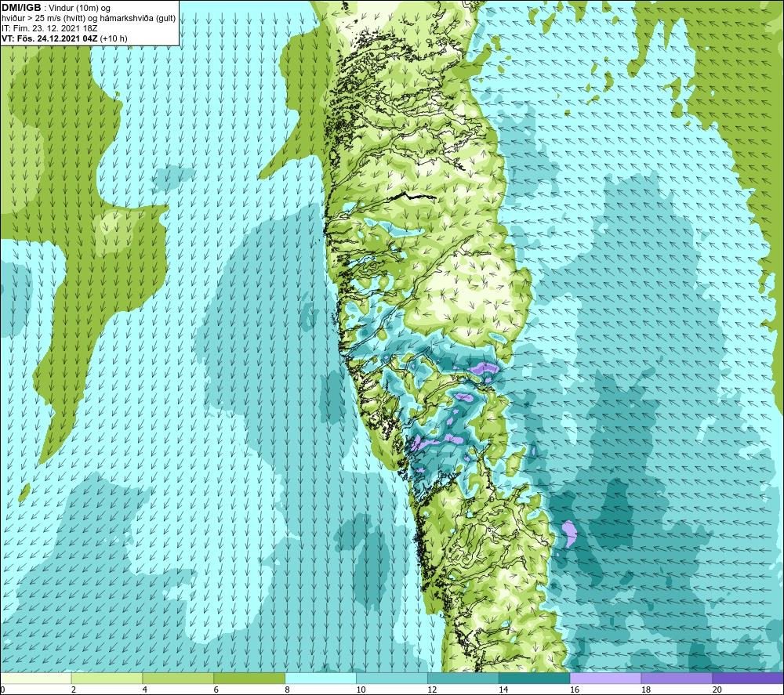Click the dark purple swatch above 20 m/s
This screenshot has width=784, height=695.
point(748,678)
